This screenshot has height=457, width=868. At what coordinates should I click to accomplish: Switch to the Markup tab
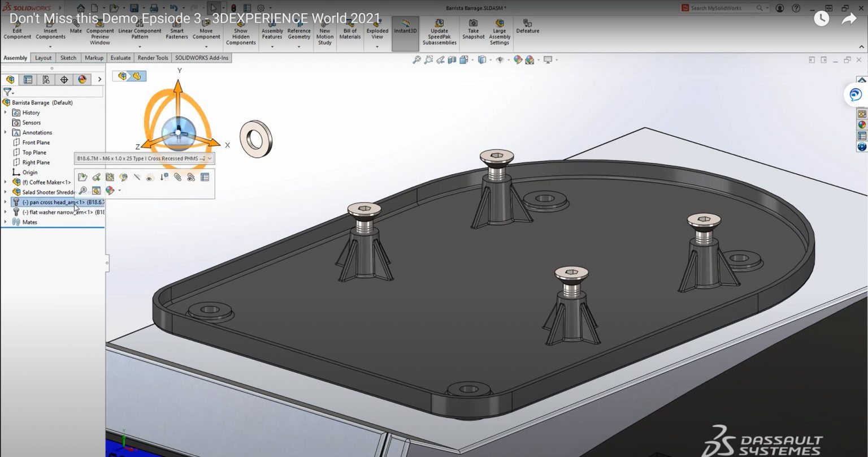pyautogui.click(x=94, y=58)
